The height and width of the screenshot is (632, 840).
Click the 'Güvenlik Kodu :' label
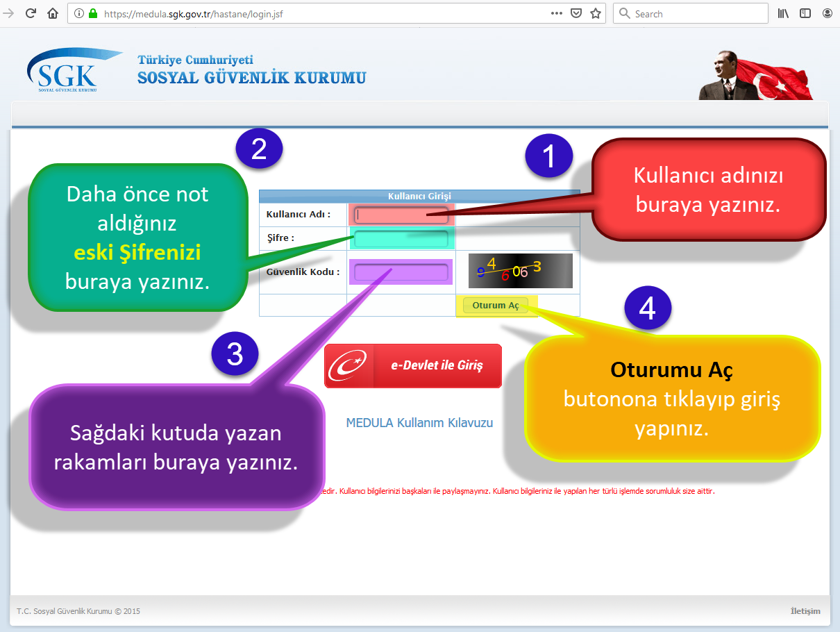[x=303, y=272]
